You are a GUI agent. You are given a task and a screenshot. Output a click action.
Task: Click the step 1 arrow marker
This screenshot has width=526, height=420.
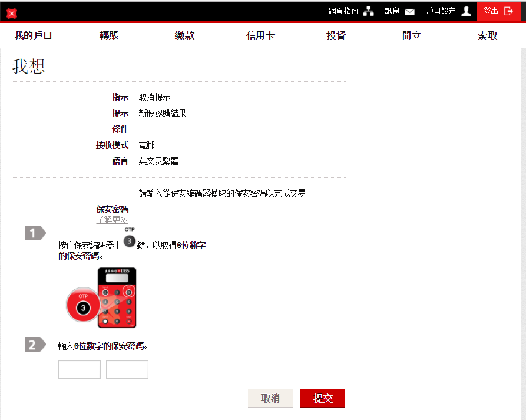click(x=35, y=233)
